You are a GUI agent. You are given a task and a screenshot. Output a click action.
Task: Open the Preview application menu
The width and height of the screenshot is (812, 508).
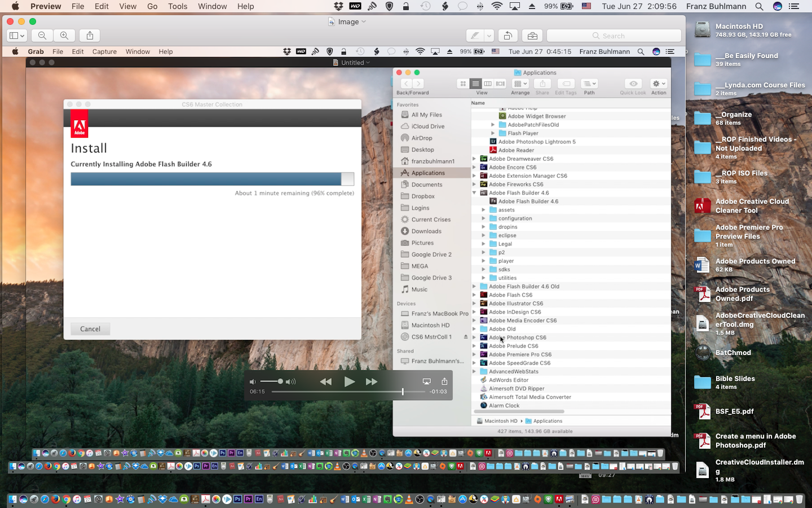[46, 6]
